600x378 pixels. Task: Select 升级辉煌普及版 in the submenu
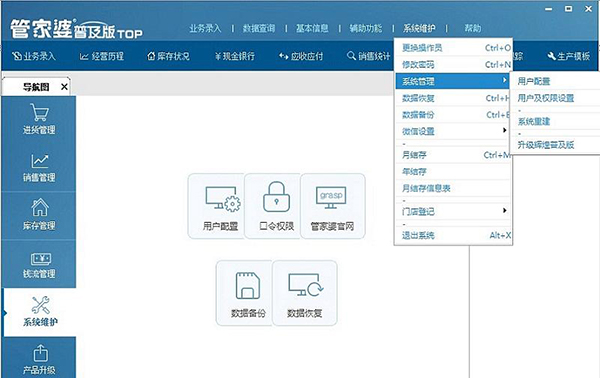pos(555,145)
